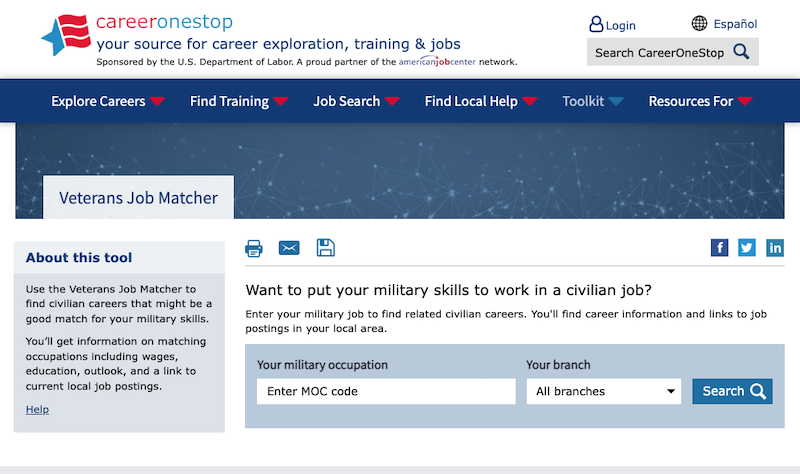
Task: Click the Login user icon
Action: (596, 24)
